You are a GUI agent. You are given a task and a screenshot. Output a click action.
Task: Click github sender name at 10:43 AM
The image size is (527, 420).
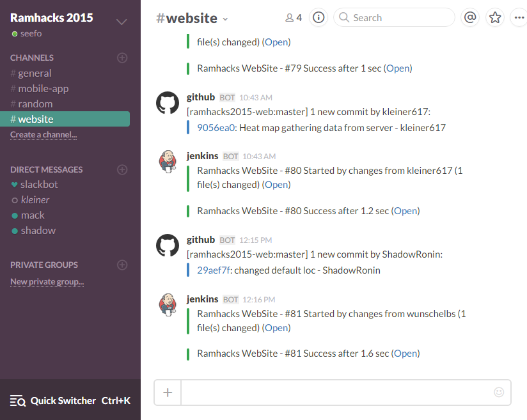(201, 97)
